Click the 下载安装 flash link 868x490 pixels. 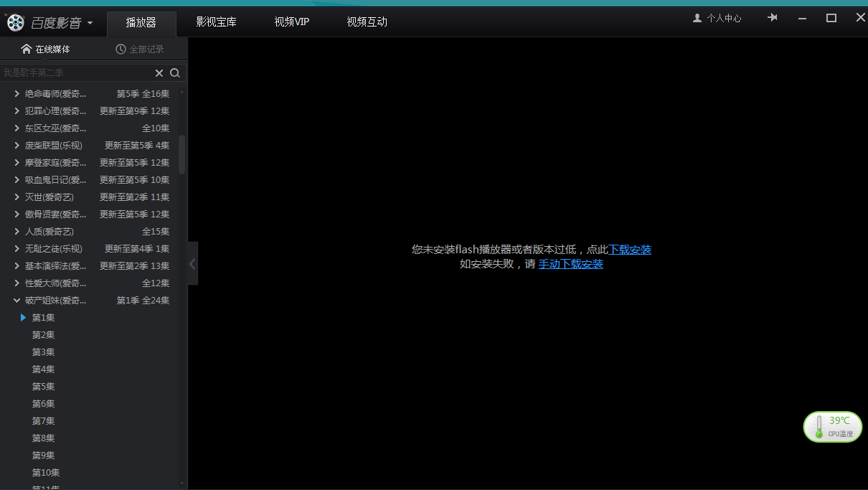[630, 249]
